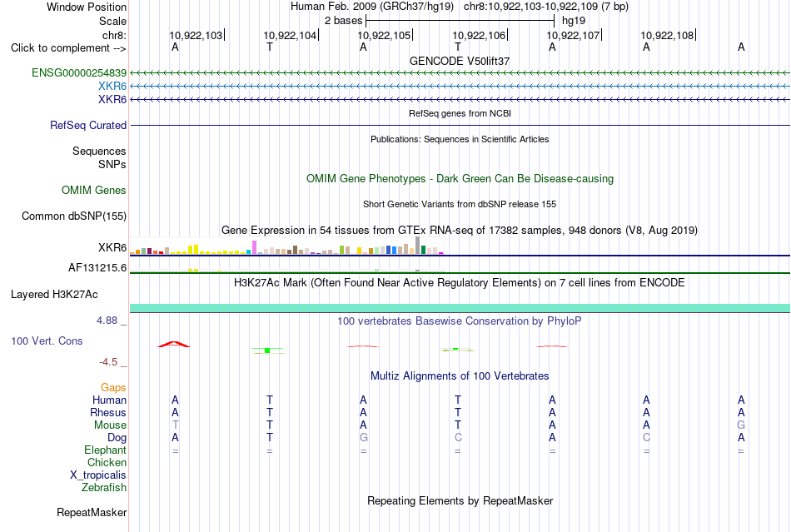Select the Chicken alignment row label

tap(107, 462)
